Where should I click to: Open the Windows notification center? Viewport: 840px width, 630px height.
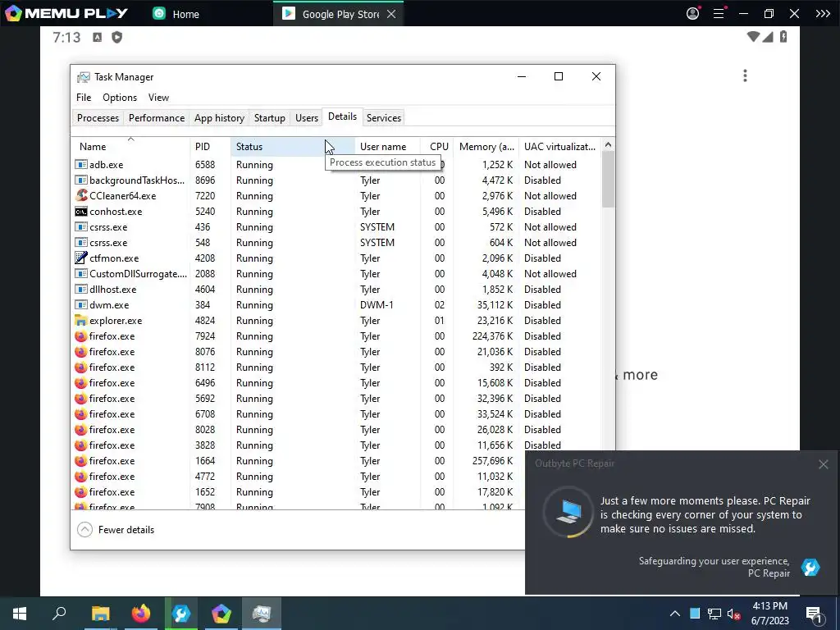tap(814, 614)
